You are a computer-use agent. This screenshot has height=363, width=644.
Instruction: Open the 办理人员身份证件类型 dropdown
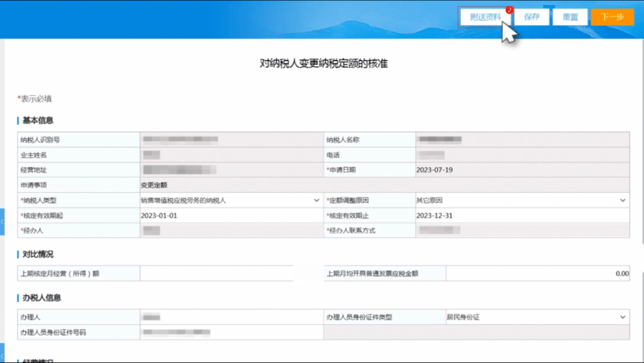click(x=537, y=317)
